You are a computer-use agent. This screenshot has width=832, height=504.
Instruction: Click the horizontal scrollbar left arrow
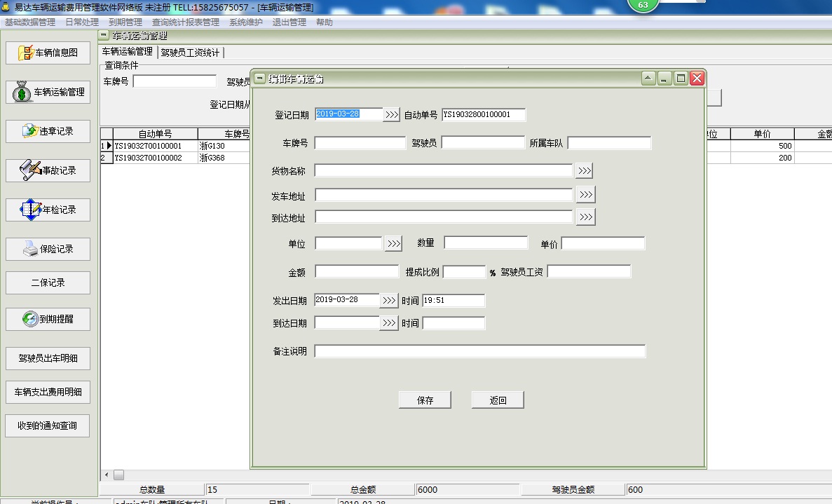pyautogui.click(x=107, y=475)
